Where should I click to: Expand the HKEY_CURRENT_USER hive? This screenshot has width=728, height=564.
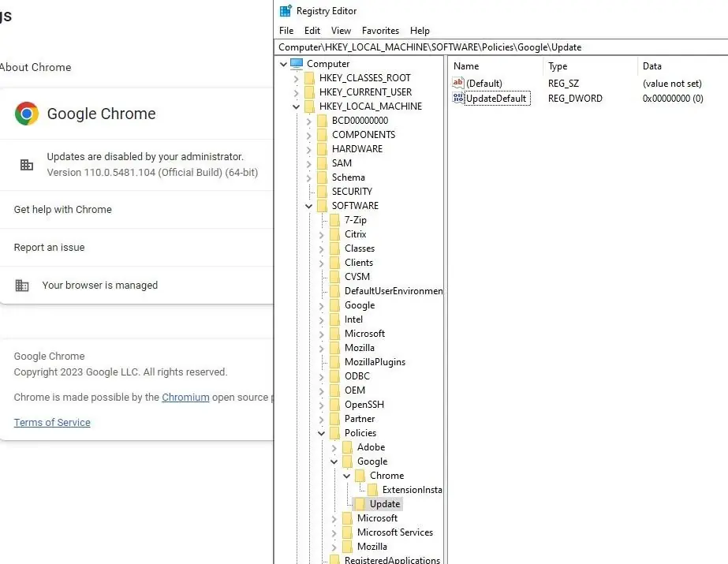(x=297, y=93)
